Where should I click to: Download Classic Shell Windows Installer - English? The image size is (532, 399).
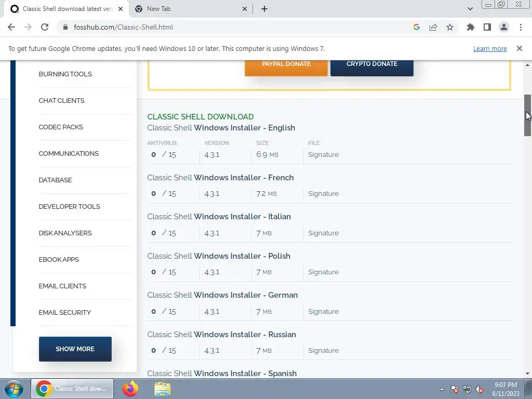pos(221,128)
